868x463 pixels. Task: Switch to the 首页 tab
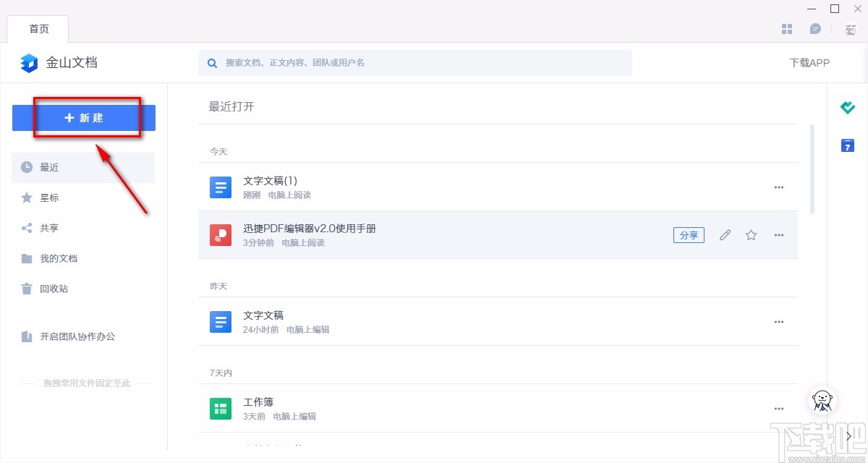coord(38,29)
